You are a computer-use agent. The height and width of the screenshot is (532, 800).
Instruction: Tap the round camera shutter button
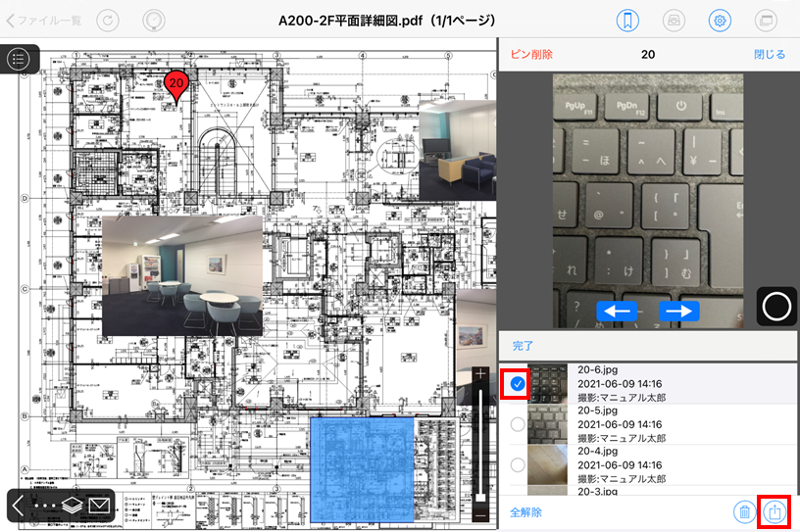[776, 307]
